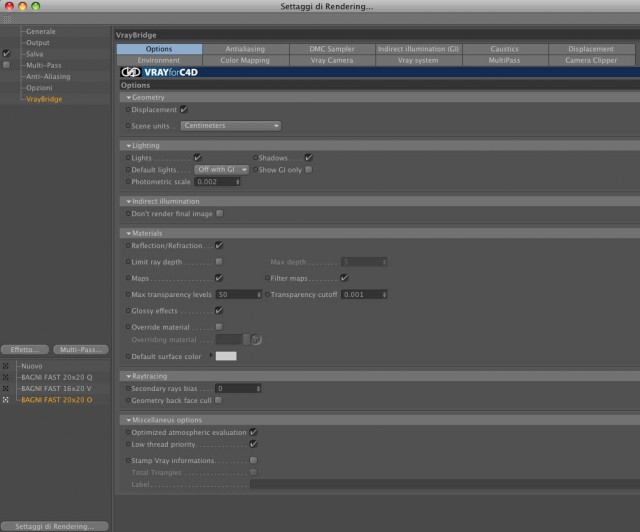This screenshot has height=532, width=640.
Task: Switch to the Vray system tab
Action: [x=418, y=60]
